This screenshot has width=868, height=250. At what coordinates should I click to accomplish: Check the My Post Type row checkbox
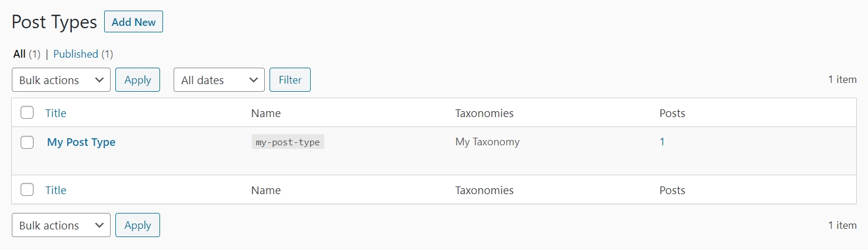[27, 142]
